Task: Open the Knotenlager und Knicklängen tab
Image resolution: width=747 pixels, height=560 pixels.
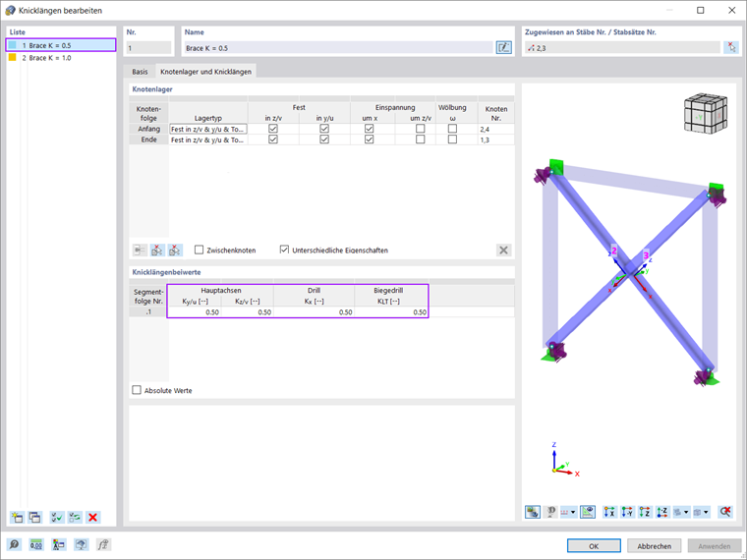Action: (205, 72)
